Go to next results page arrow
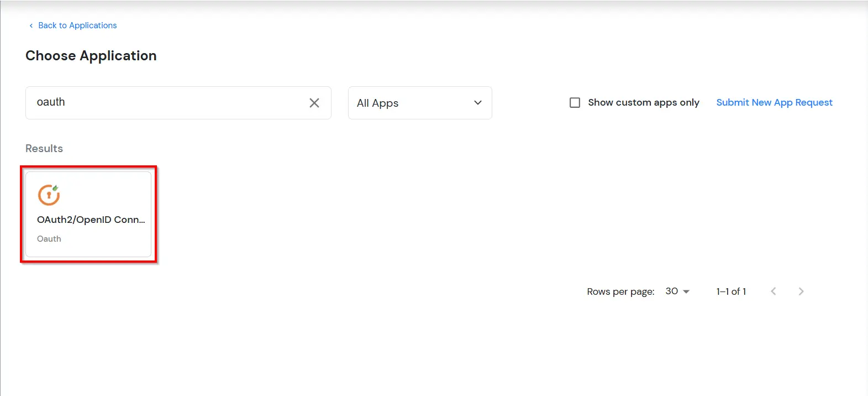This screenshot has width=868, height=396. (801, 291)
